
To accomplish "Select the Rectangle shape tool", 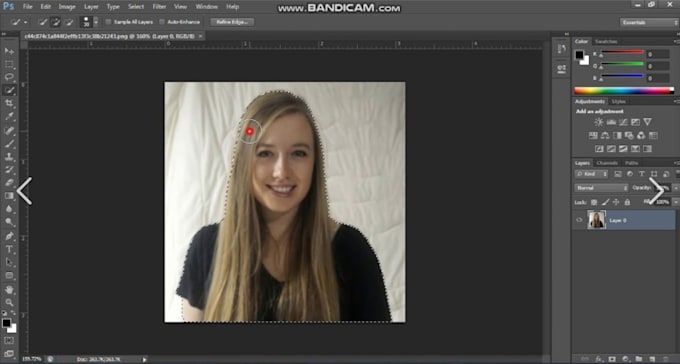I will pyautogui.click(x=9, y=275).
